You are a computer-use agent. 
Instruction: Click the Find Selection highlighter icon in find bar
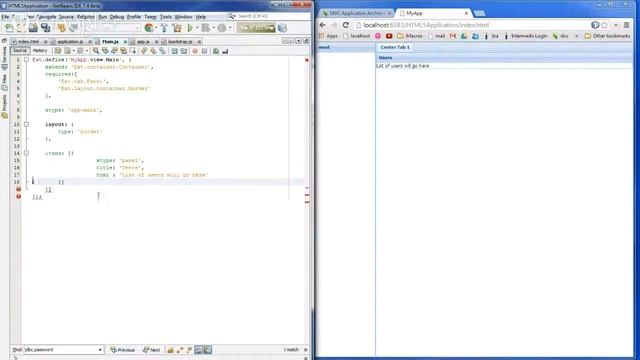tap(171, 350)
